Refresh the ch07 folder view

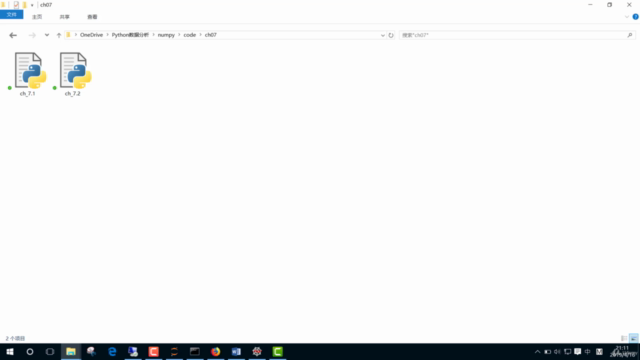391,35
